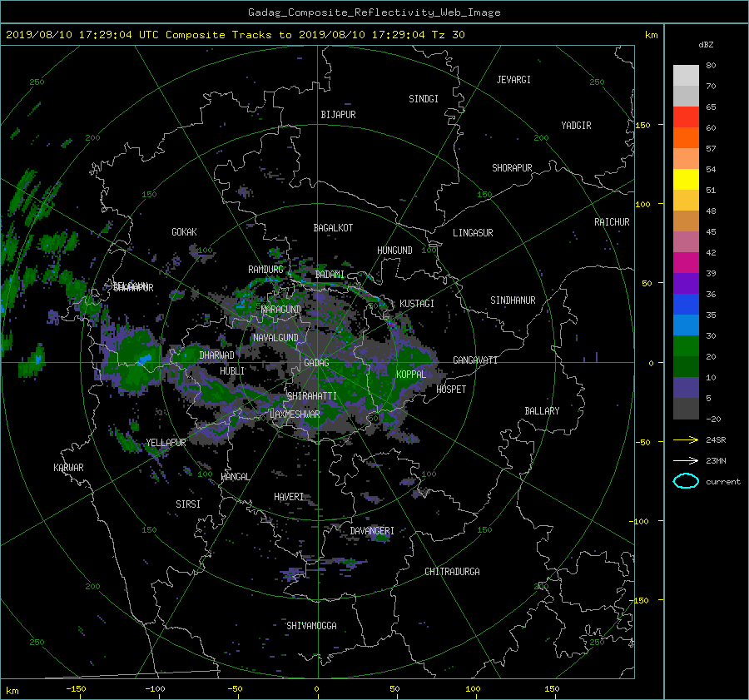Click the KARWAR city label

[68, 468]
